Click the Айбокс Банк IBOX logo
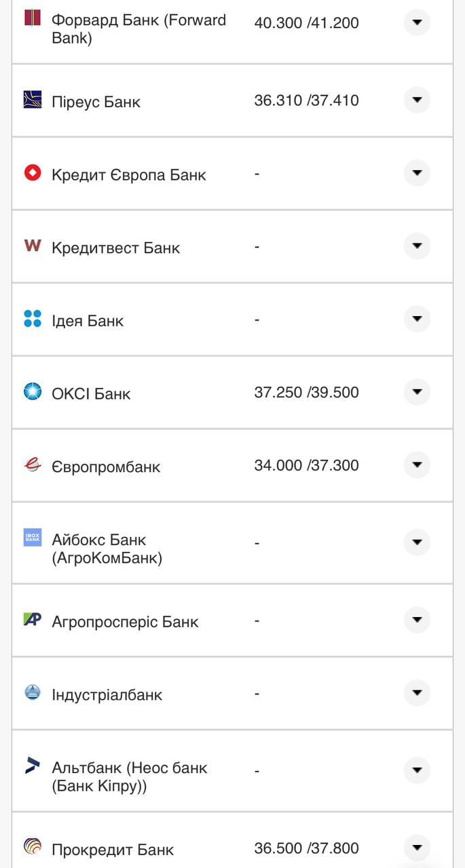The image size is (465, 868). [33, 538]
